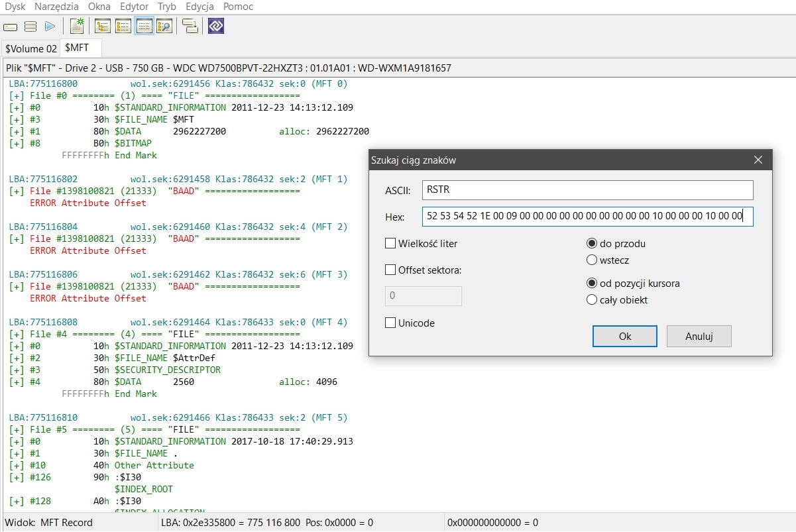Expand File #4 record header
796x532 pixels.
point(17,334)
